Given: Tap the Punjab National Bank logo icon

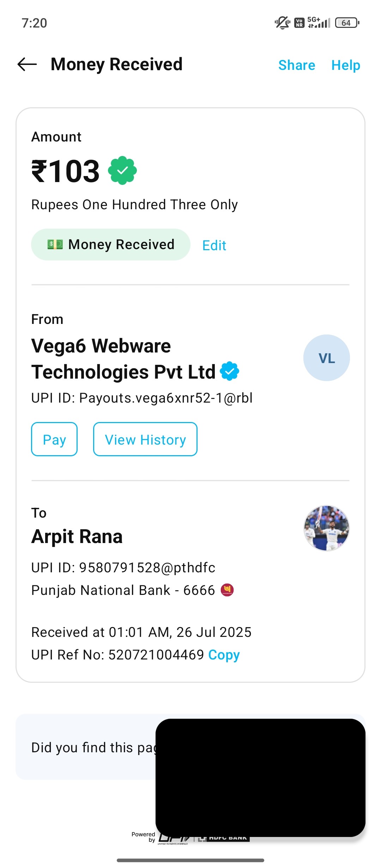Looking at the screenshot, I should pos(227,590).
